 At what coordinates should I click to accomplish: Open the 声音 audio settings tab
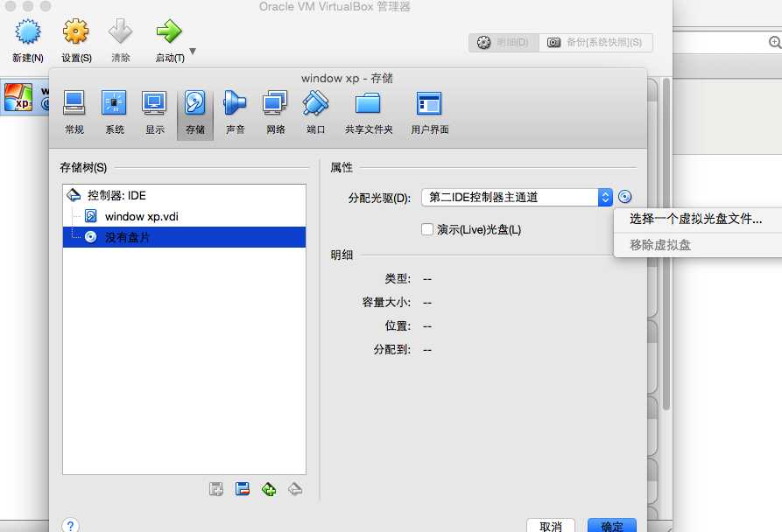coord(235,113)
